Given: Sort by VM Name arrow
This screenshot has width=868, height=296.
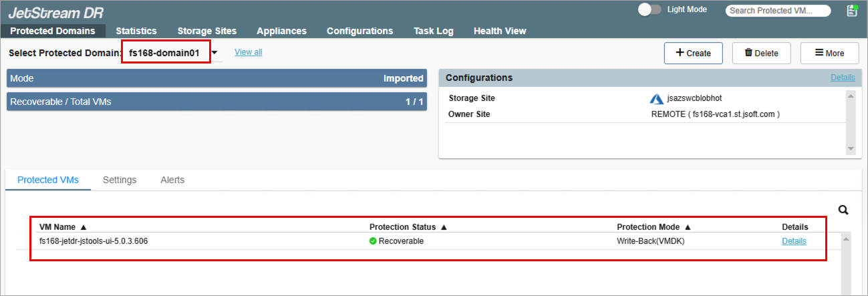Looking at the screenshot, I should point(84,227).
